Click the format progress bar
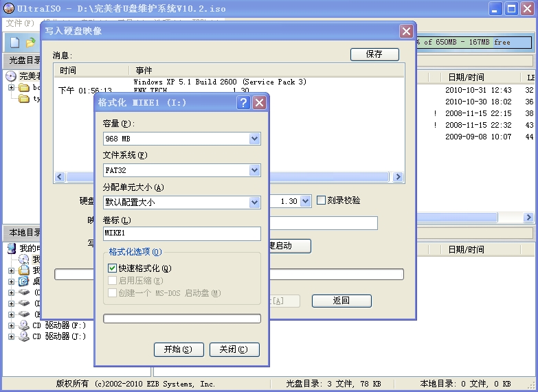Screen dimensions: 538x392 click(x=182, y=319)
